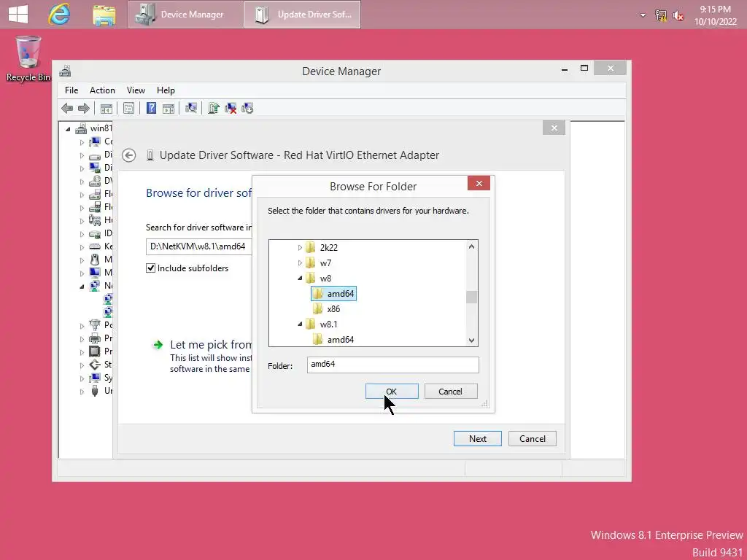Click the blue Help question-mark toolbar icon
The width and height of the screenshot is (747, 560).
pos(151,108)
